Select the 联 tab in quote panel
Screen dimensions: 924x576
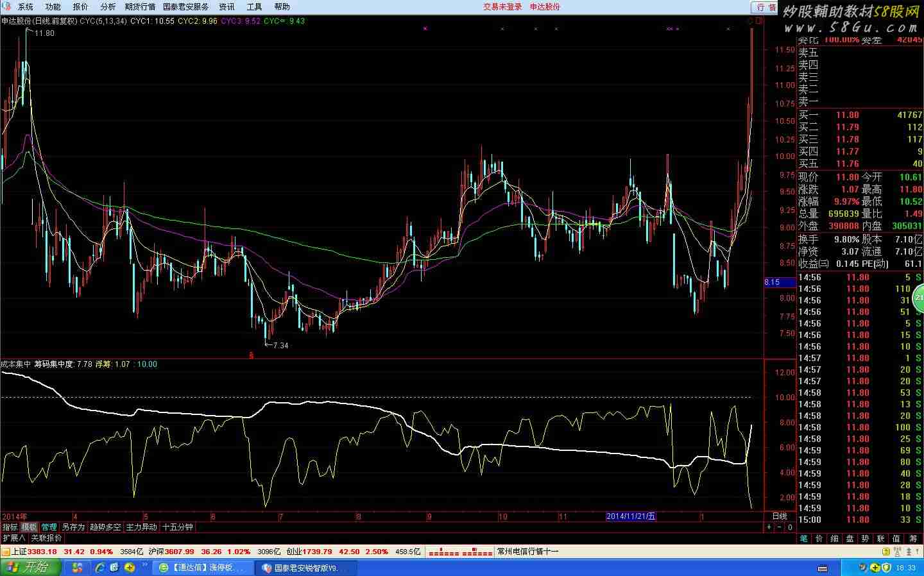click(x=881, y=538)
